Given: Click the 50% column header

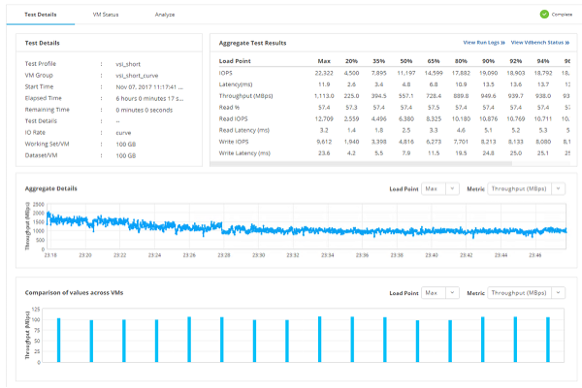Looking at the screenshot, I should click(x=406, y=61).
